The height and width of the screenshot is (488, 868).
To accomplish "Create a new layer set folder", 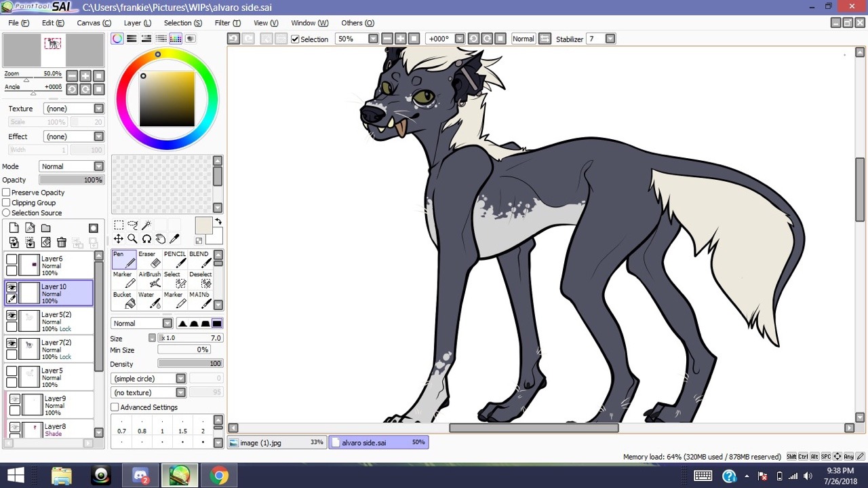I will point(45,228).
